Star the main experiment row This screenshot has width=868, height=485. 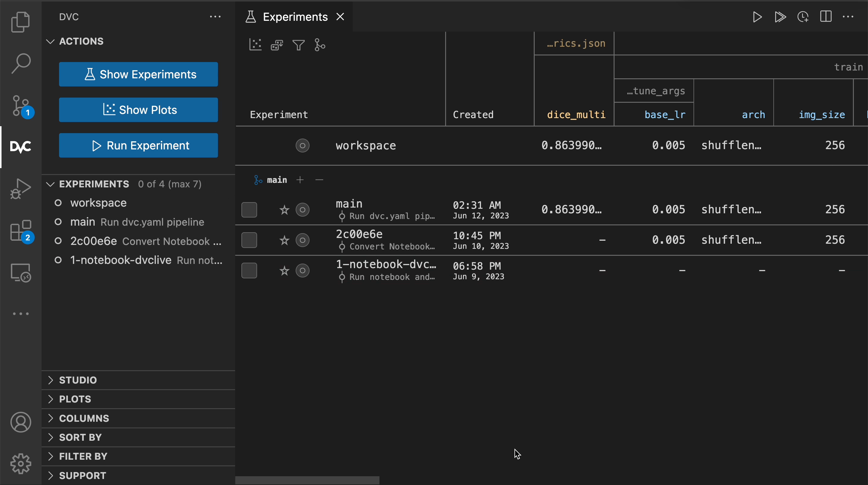pos(284,209)
